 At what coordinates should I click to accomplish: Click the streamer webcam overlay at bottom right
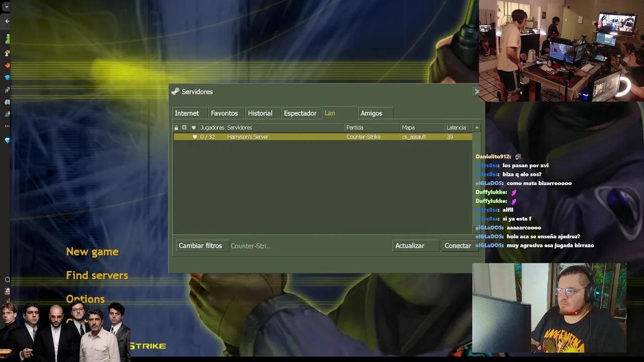coord(549,308)
